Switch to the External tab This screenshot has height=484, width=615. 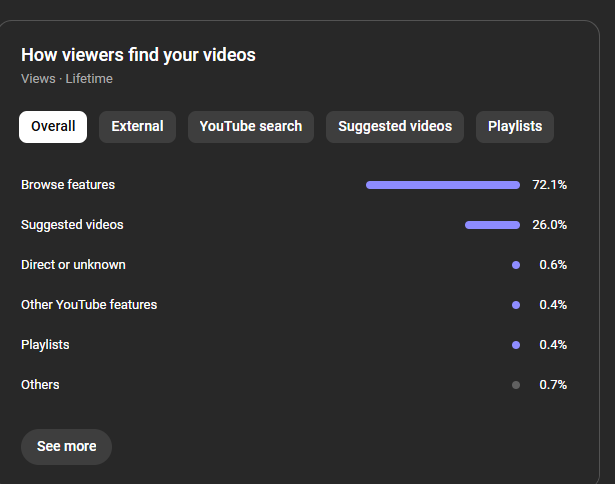tap(137, 127)
